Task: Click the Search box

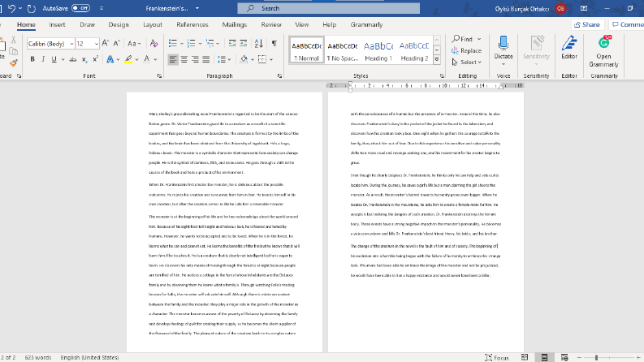Action: click(x=329, y=8)
